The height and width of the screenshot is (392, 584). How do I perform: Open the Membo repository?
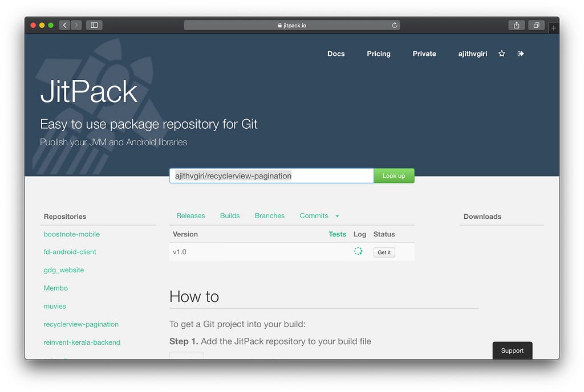pos(55,288)
